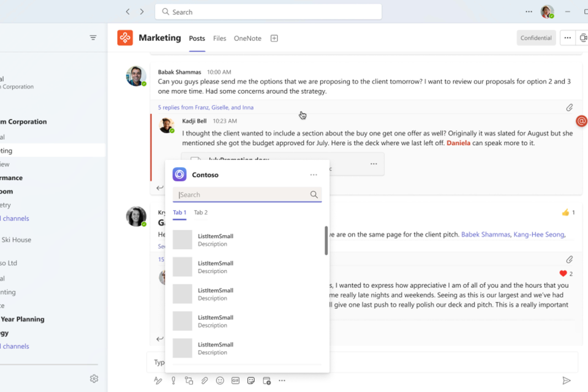
Task: Switch to Tab 2 in Contoso
Action: coord(201,213)
